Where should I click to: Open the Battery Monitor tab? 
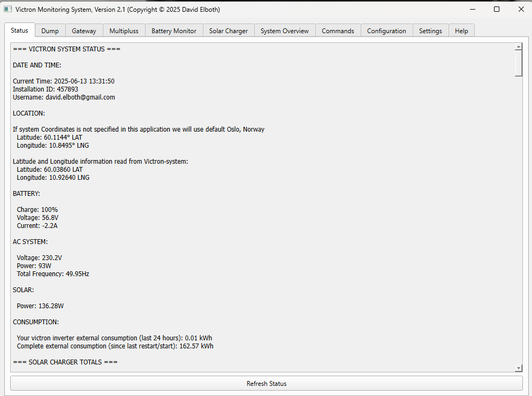(174, 31)
